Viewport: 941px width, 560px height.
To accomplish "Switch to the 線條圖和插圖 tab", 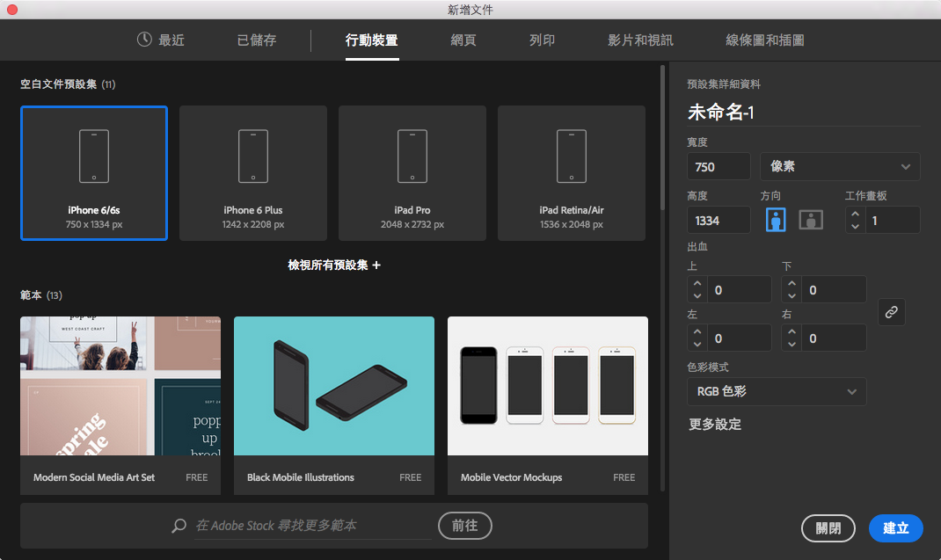I will [764, 40].
